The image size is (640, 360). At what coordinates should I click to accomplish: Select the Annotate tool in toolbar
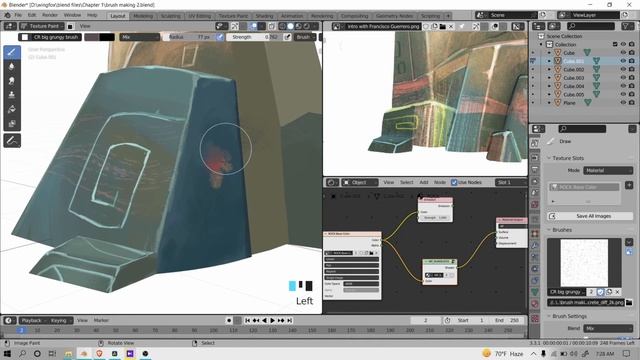click(12, 141)
